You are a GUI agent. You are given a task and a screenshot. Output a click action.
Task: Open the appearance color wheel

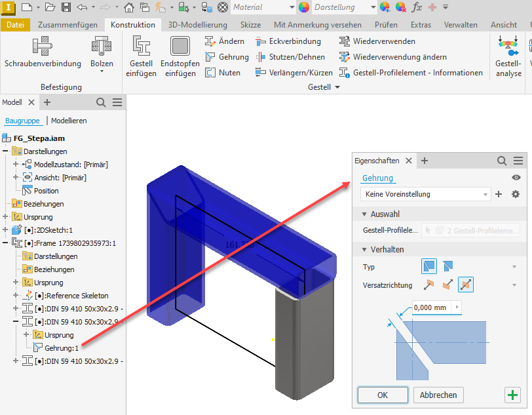[304, 7]
